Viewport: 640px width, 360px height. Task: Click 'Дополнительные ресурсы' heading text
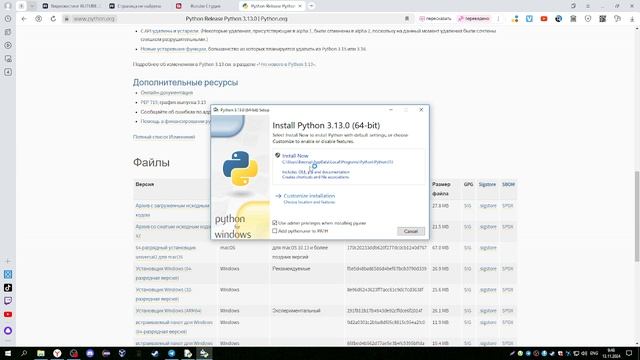point(185,82)
